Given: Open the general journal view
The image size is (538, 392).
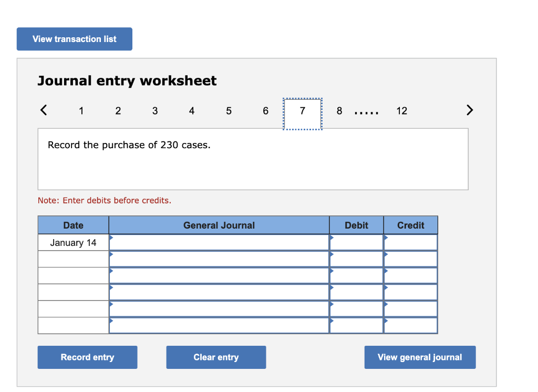Looking at the screenshot, I should pos(420,357).
